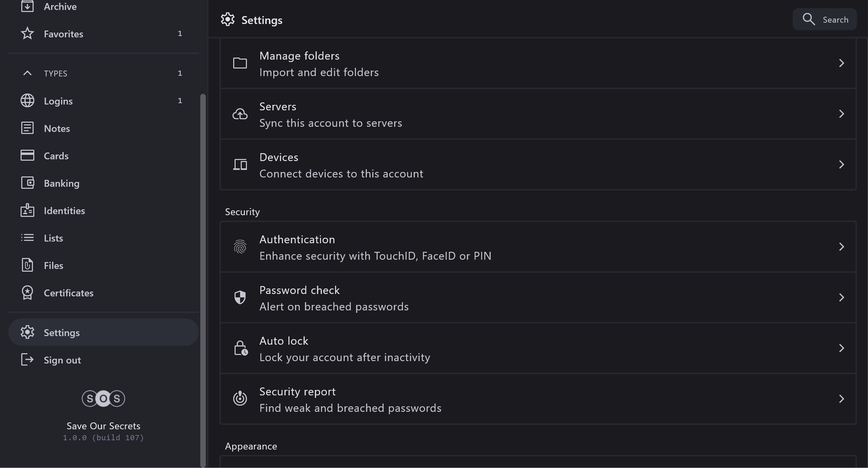868x468 pixels.
Task: Click the fingerprint Authentication icon
Action: 240,247
